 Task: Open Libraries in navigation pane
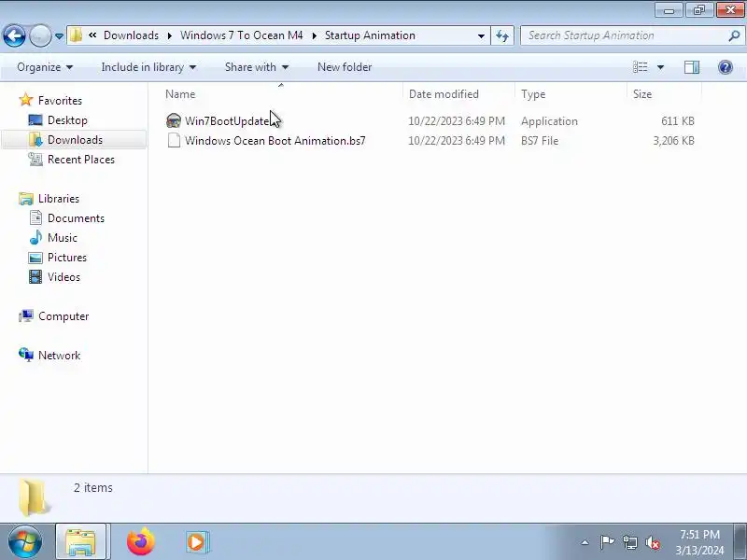point(59,198)
